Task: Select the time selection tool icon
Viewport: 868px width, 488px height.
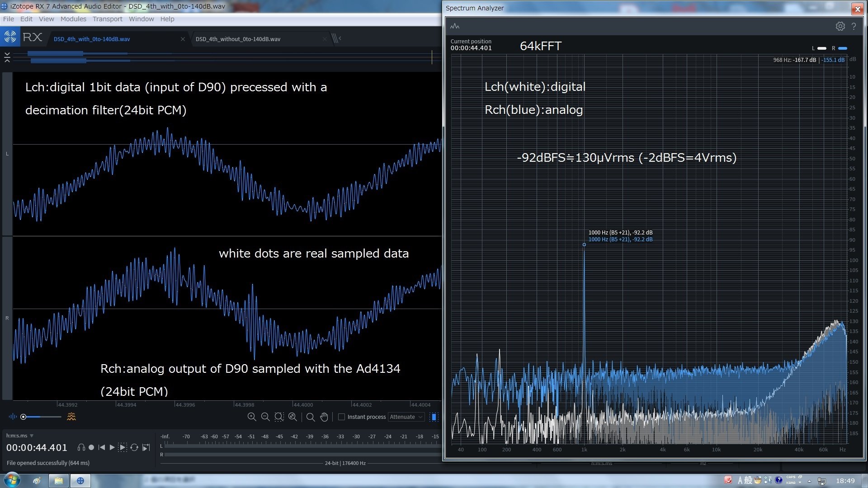Action: (x=434, y=417)
